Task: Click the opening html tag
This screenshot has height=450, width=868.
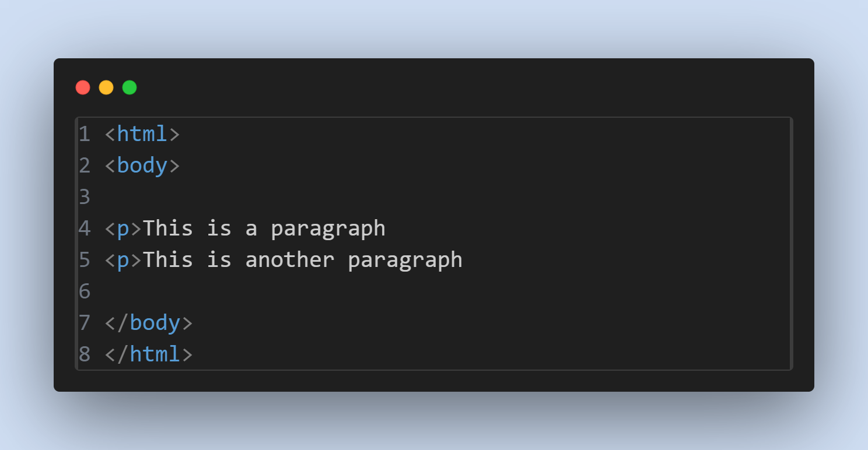Action: pos(142,134)
